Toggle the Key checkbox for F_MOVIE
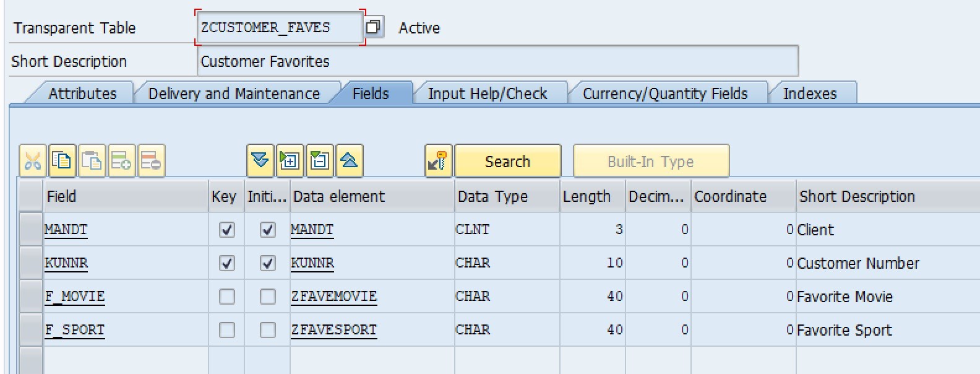The height and width of the screenshot is (374, 980). [227, 297]
